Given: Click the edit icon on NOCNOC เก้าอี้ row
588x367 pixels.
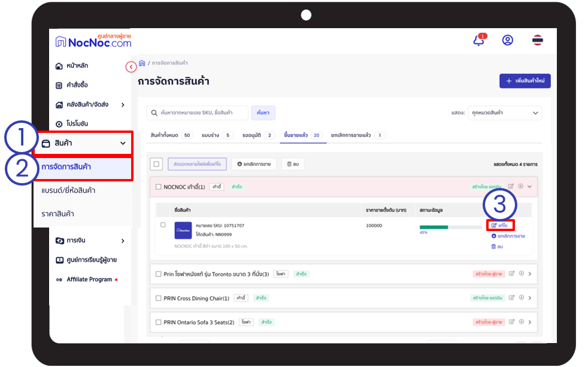Looking at the screenshot, I should coord(511,186).
